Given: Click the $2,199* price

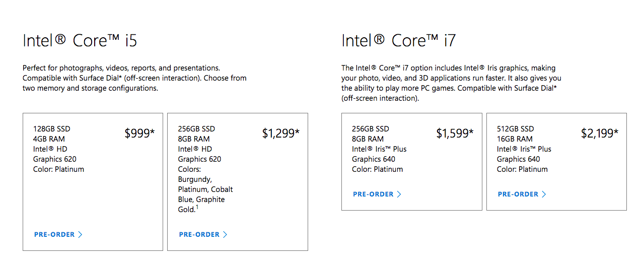Looking at the screenshot, I should [600, 134].
